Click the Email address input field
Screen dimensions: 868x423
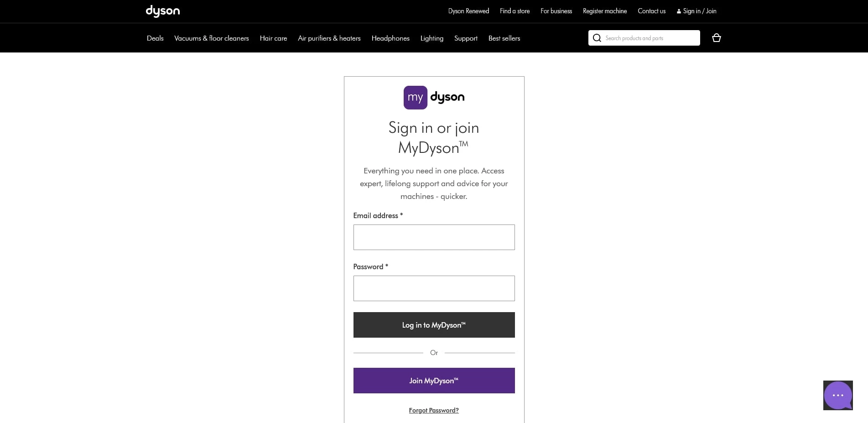tap(434, 237)
